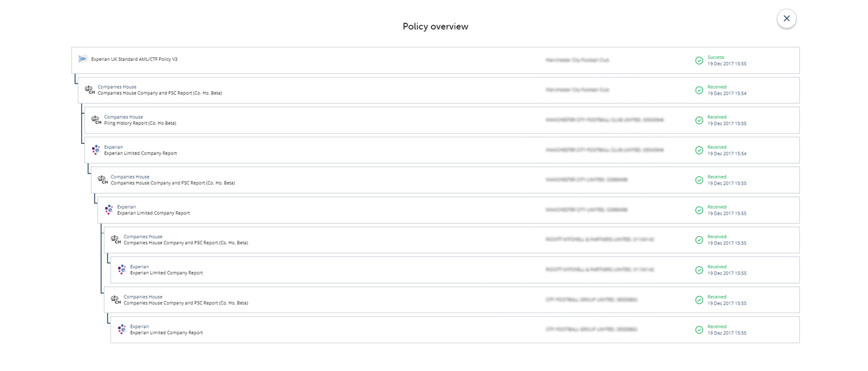
Task: Select the blurred company name on the Filing History row
Action: [604, 120]
